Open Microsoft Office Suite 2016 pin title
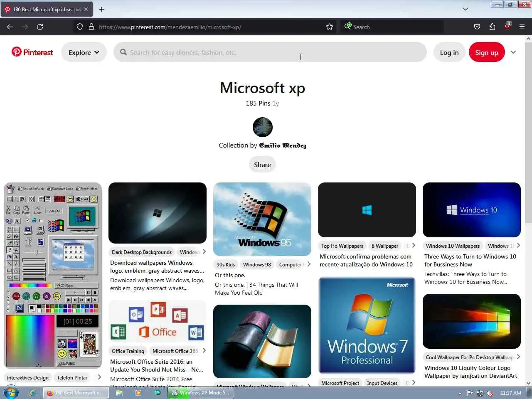This screenshot has width=532, height=399. 157,365
